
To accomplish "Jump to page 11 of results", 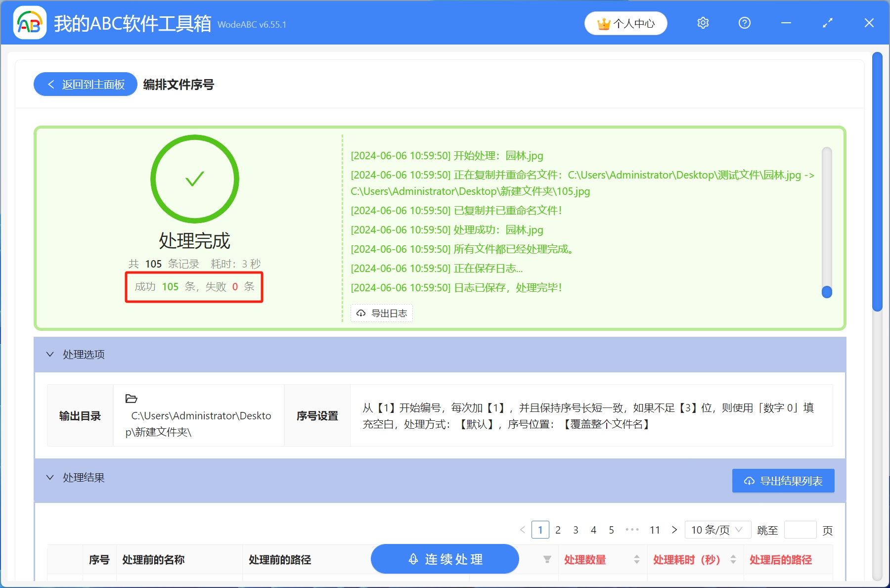I will [x=655, y=530].
